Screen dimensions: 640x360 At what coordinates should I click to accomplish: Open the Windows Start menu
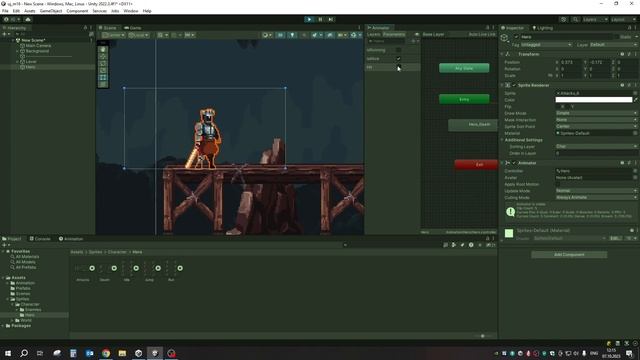coord(8,353)
